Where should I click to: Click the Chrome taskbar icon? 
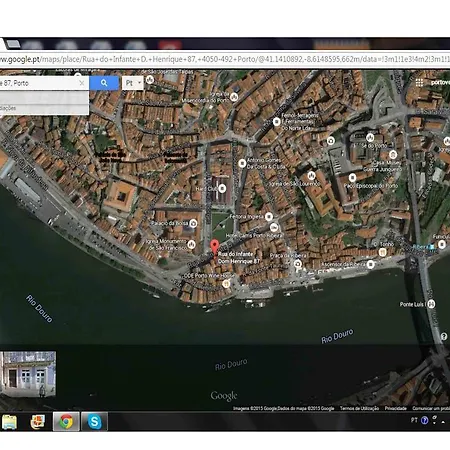[66, 422]
